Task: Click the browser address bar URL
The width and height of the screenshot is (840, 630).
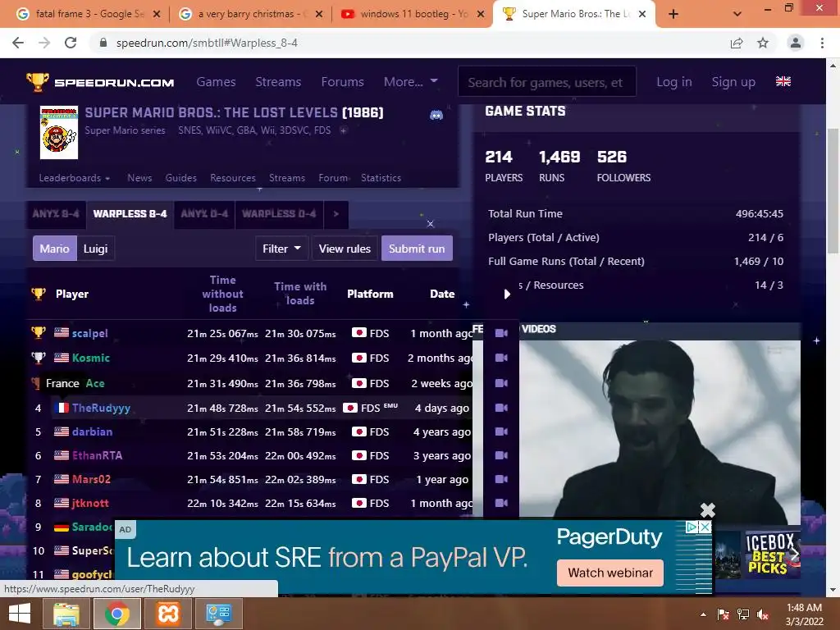Action: 207,43
